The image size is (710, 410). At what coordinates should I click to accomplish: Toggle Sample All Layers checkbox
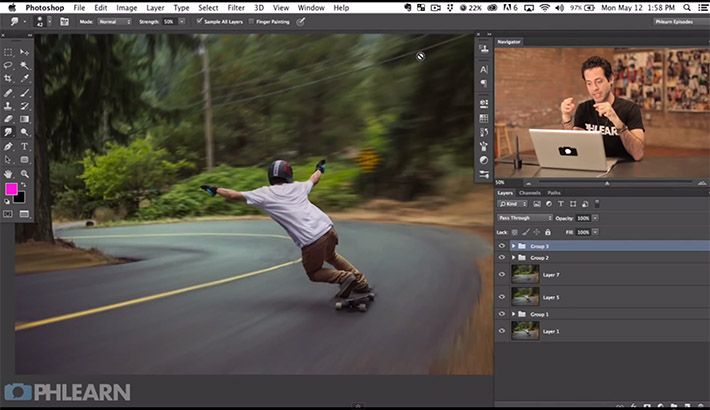pos(199,21)
